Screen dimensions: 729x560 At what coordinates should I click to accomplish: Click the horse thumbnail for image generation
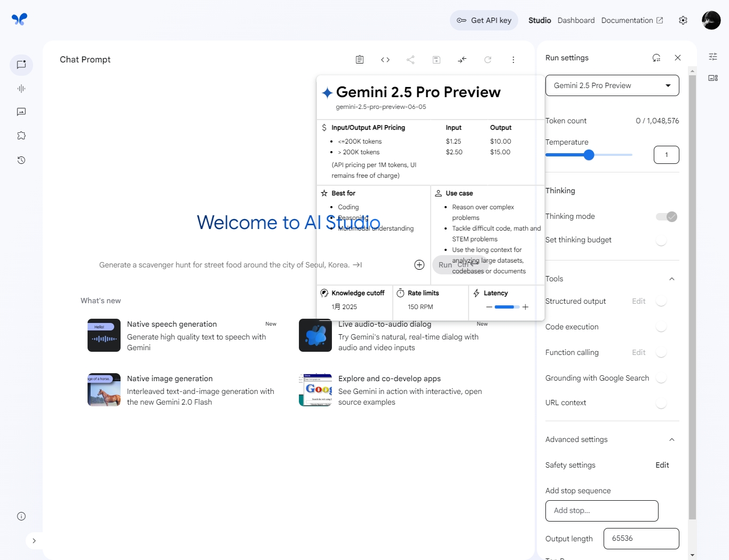[x=104, y=390]
